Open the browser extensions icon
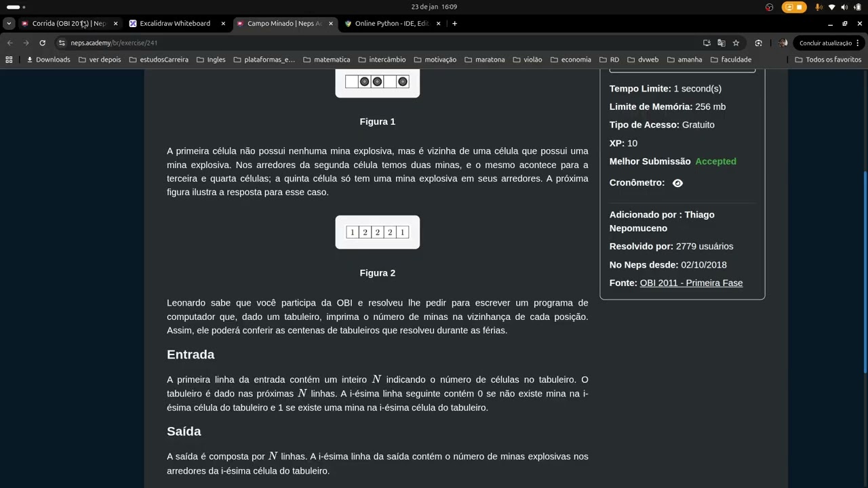The width and height of the screenshot is (868, 488). click(x=759, y=43)
